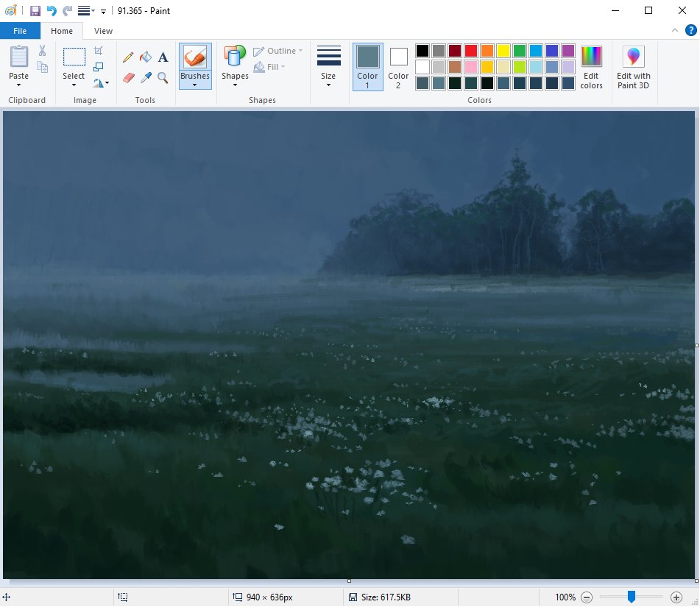
Task: Click the Edit colors rainbow icon
Action: point(591,56)
